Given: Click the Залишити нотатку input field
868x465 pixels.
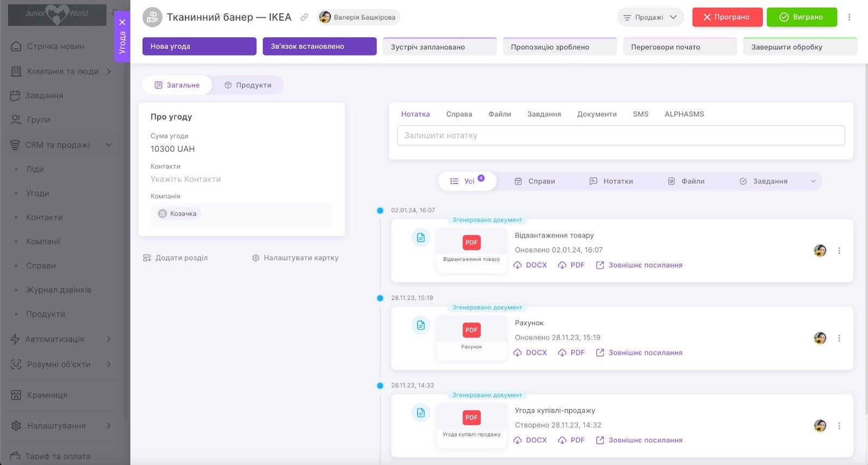Looking at the screenshot, I should [621, 136].
